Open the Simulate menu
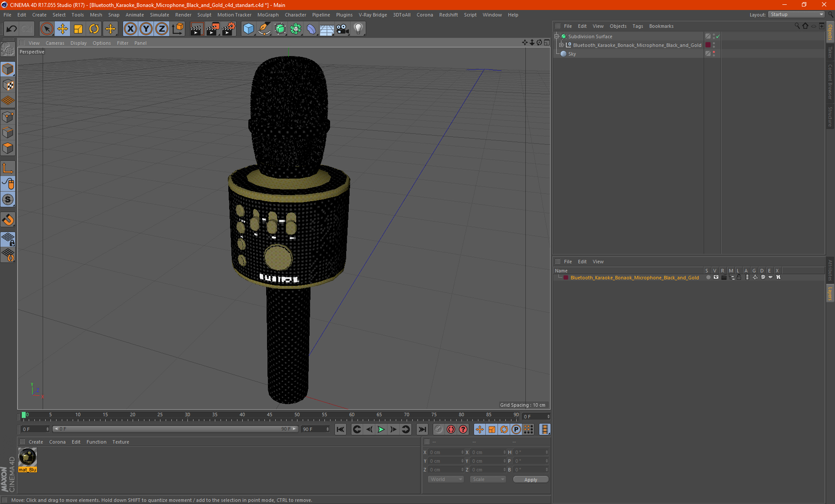835x504 pixels. (159, 15)
